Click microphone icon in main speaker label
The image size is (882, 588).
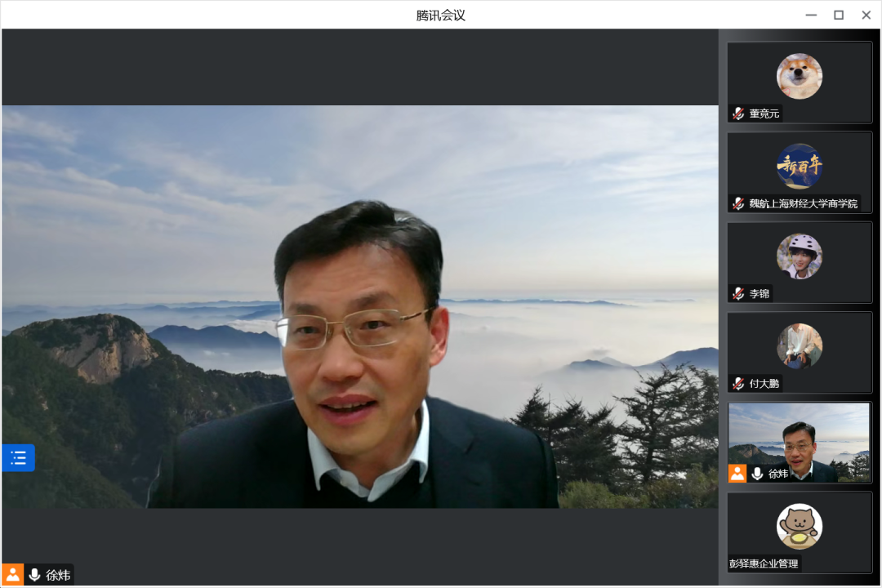pyautogui.click(x=34, y=575)
